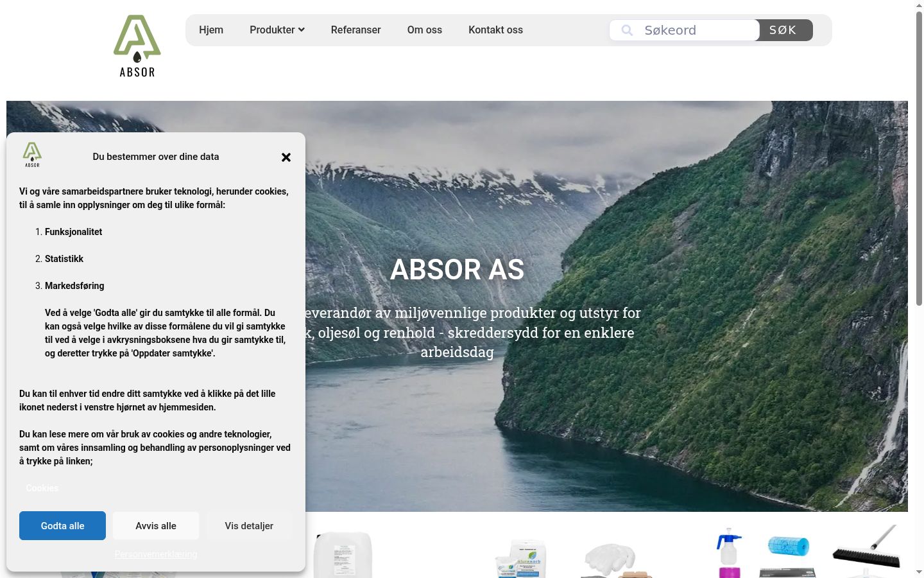The width and height of the screenshot is (924, 578).
Task: Open the white canister product image
Action: coord(343,554)
